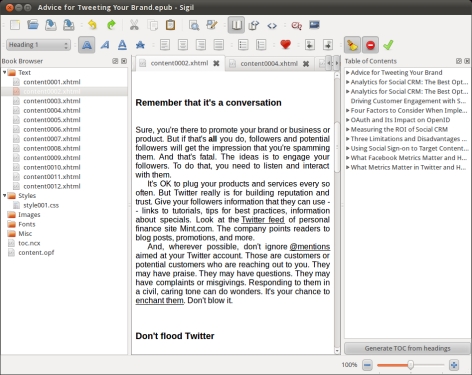Select toc.ncx file
Viewport: 472px width, 375px height.
[29, 243]
